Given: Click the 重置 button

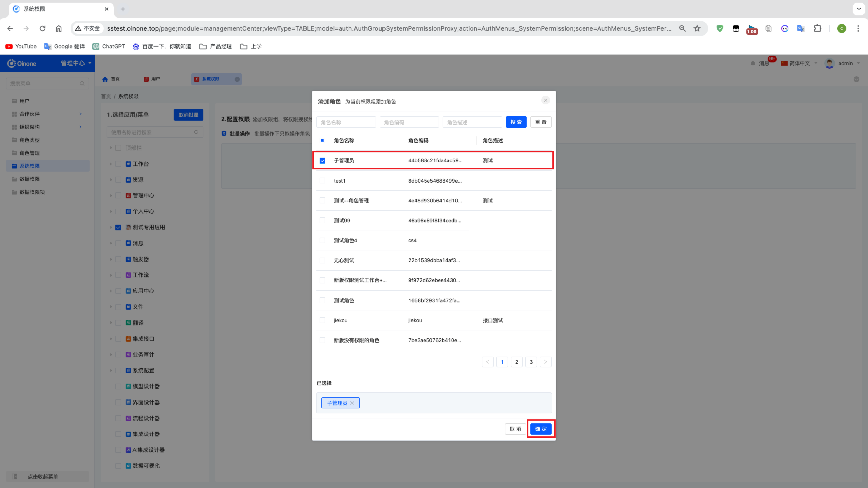Looking at the screenshot, I should [541, 122].
